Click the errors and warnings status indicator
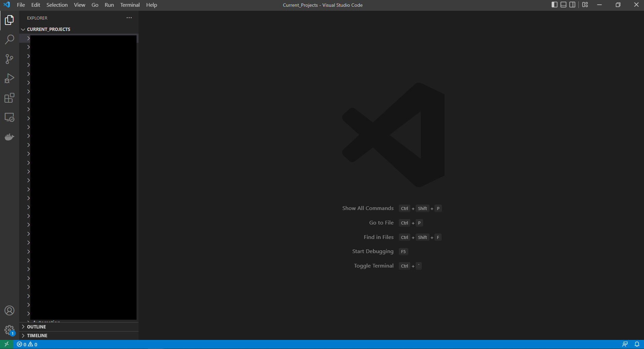Image resolution: width=644 pixels, height=349 pixels. click(27, 344)
